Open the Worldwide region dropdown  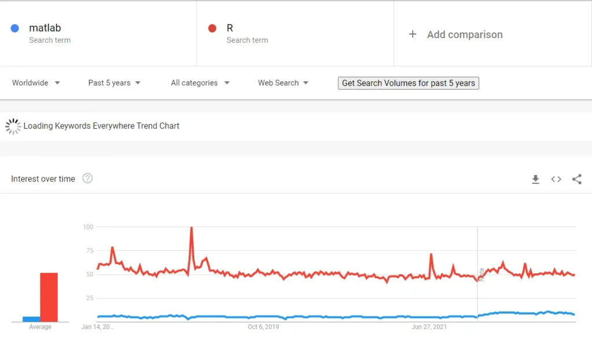[36, 83]
